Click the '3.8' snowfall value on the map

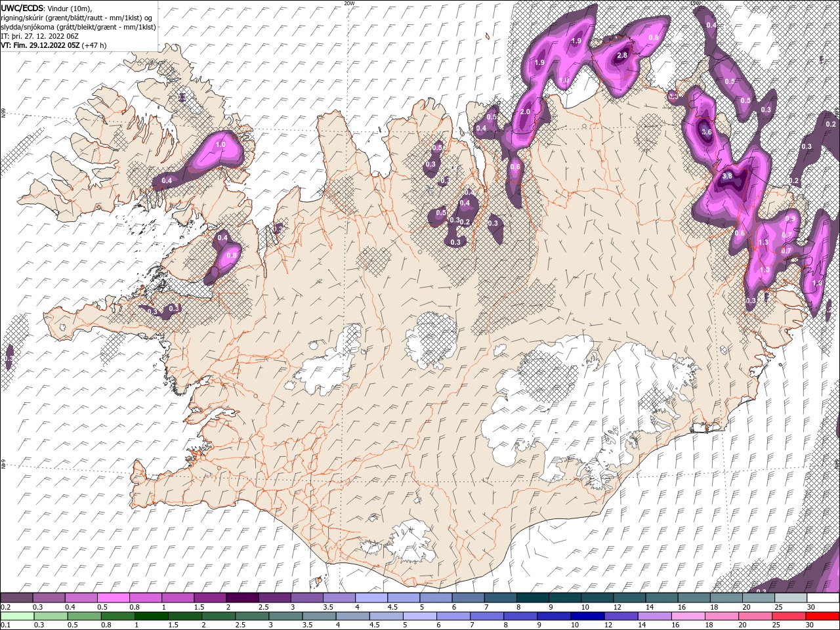pyautogui.click(x=727, y=177)
